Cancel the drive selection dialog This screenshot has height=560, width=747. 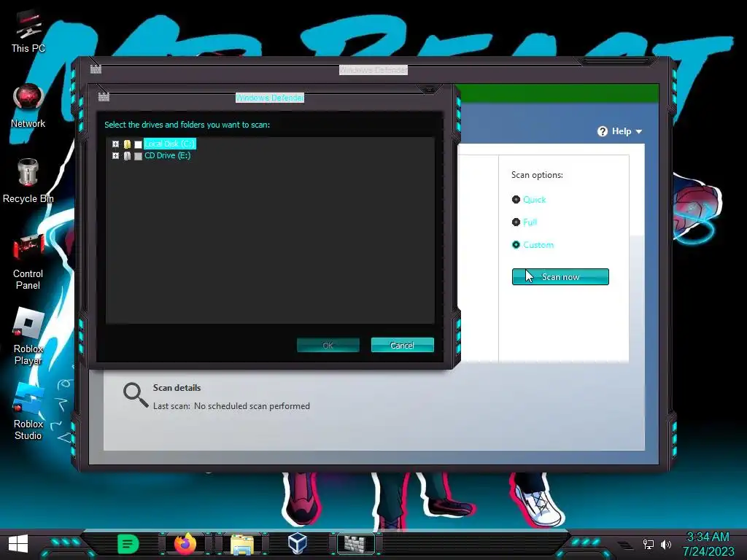pos(402,345)
